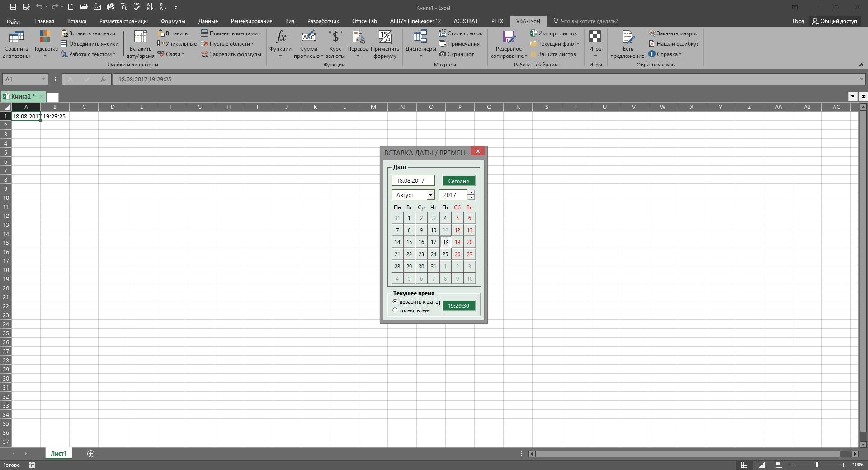Expand Резервное копирование dropdown

coord(509,44)
